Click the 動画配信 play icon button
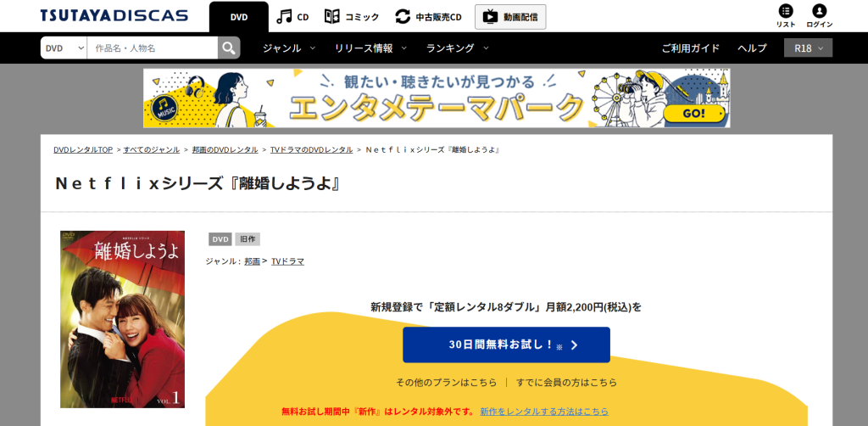 [x=510, y=17]
